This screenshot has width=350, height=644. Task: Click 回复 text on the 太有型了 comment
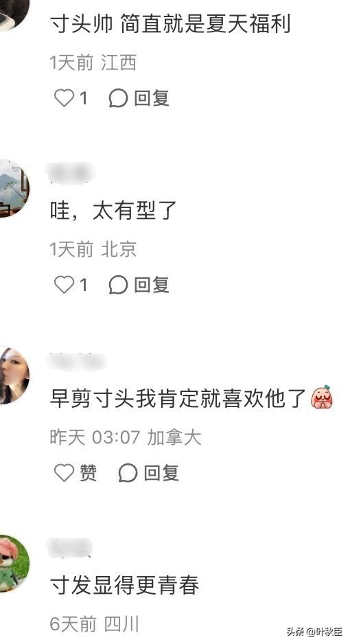click(152, 285)
